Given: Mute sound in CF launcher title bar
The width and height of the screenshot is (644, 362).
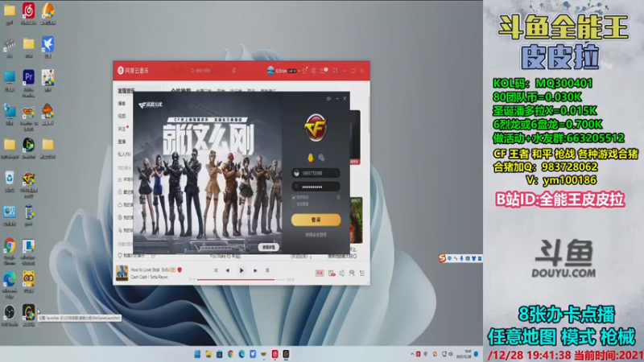Looking at the screenshot, I should coord(328,98).
